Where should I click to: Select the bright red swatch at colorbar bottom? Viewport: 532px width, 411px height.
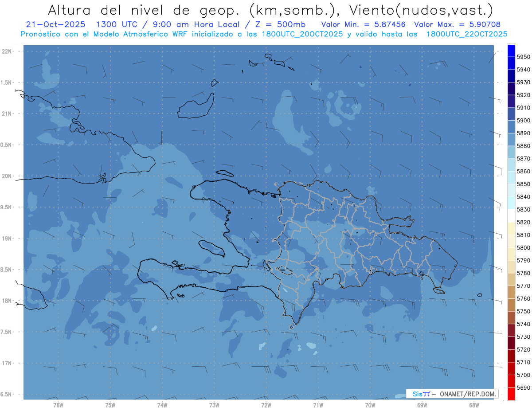coord(511,394)
